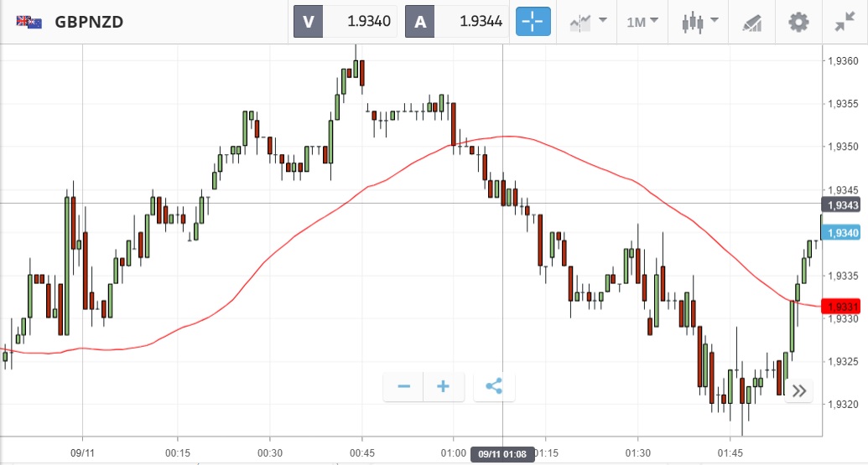Click the share chart icon
Image resolution: width=868 pixels, height=465 pixels.
[494, 386]
